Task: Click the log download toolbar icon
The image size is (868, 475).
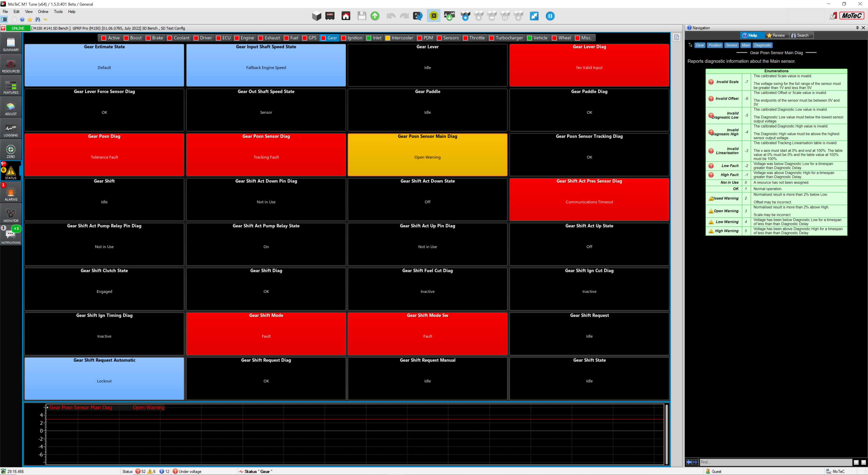Action: pos(450,16)
